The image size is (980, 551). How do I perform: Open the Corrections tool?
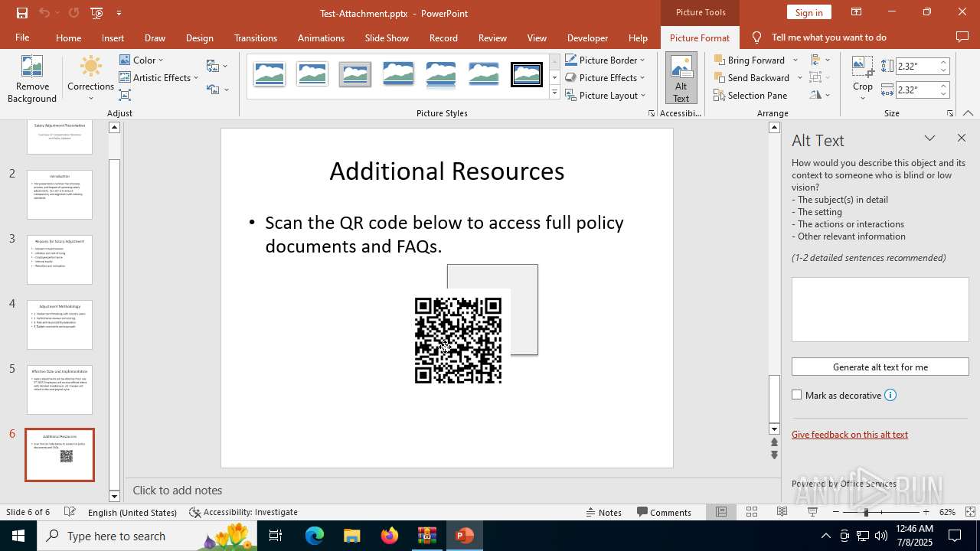pos(90,77)
